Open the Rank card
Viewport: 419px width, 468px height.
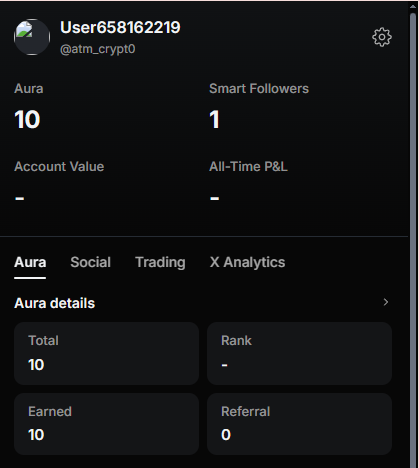tap(299, 353)
